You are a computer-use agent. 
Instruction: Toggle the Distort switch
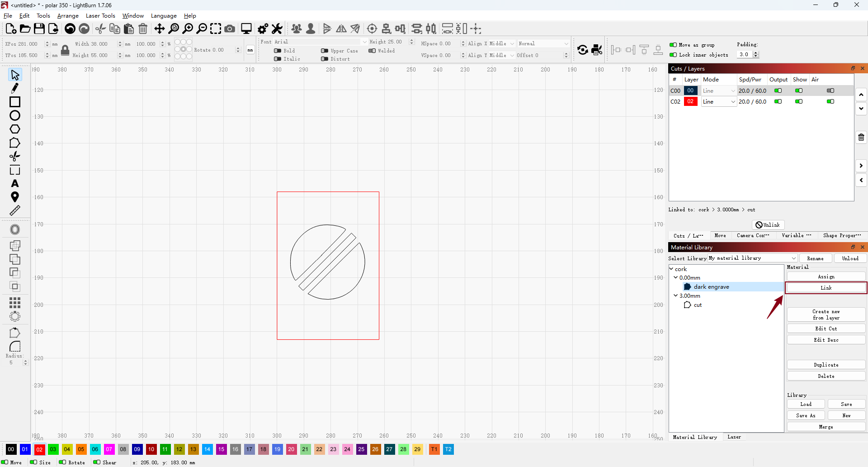pos(325,59)
